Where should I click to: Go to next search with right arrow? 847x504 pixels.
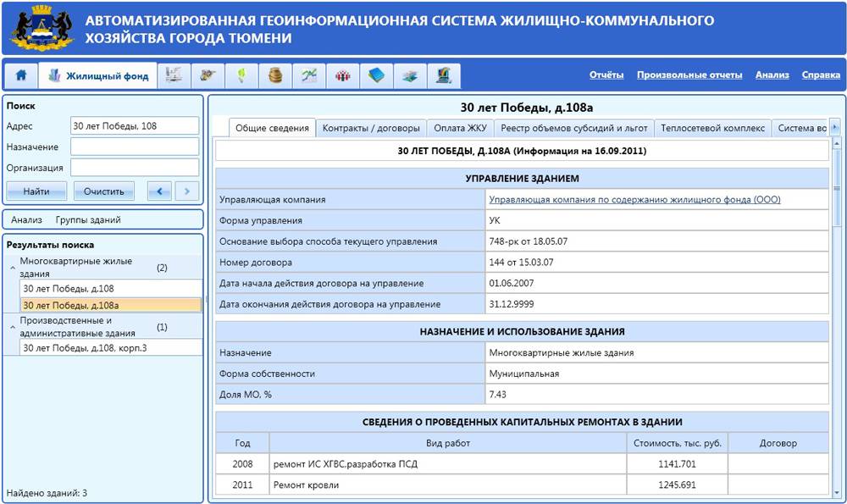(x=187, y=191)
